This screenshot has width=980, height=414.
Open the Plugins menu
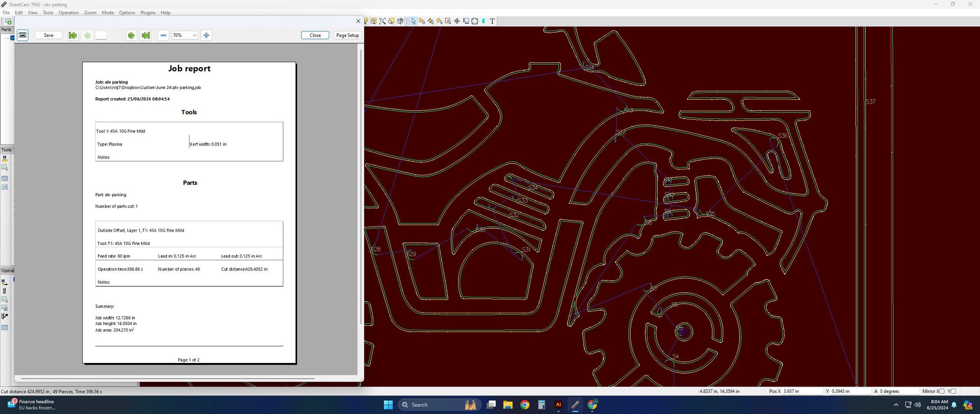(x=148, y=13)
